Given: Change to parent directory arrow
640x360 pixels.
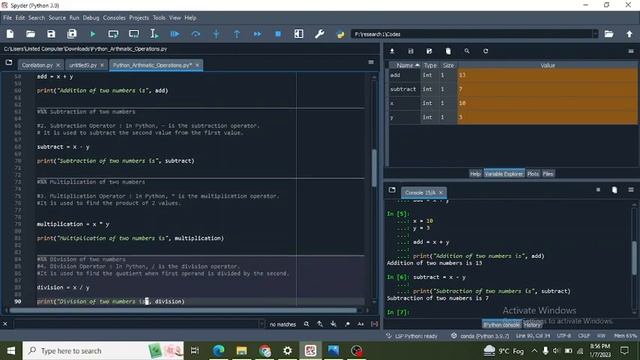Looking at the screenshot, I should (629, 34).
